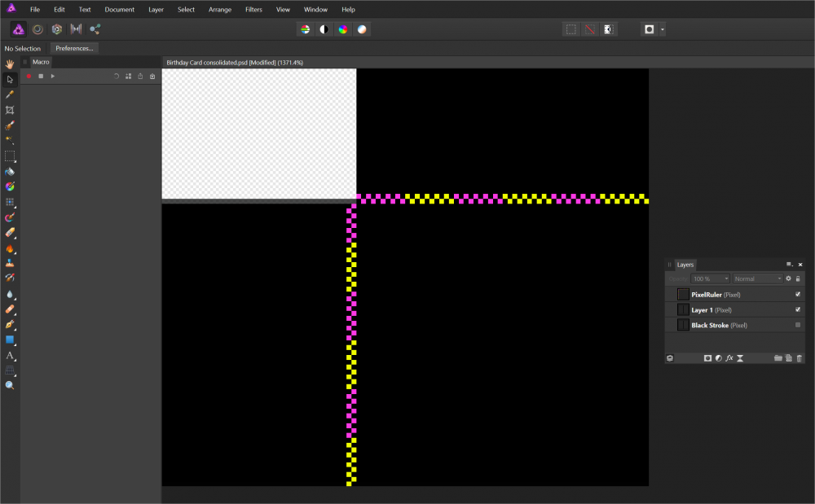Hide the PixelRuler layer
This screenshot has height=504, width=815.
point(797,294)
